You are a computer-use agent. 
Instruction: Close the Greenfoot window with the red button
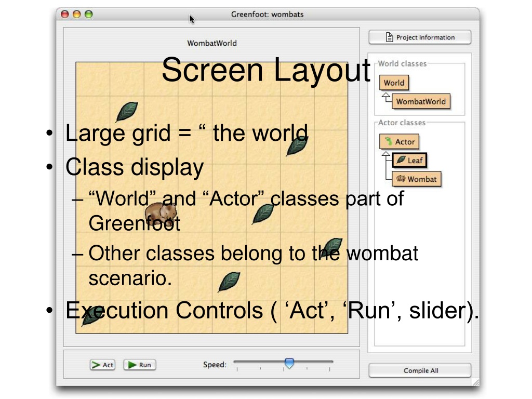(64, 14)
